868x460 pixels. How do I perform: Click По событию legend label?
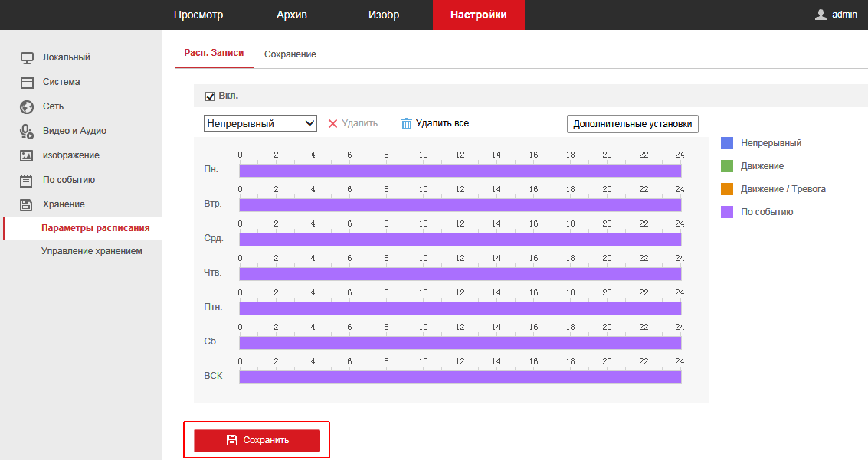pyautogui.click(x=767, y=212)
